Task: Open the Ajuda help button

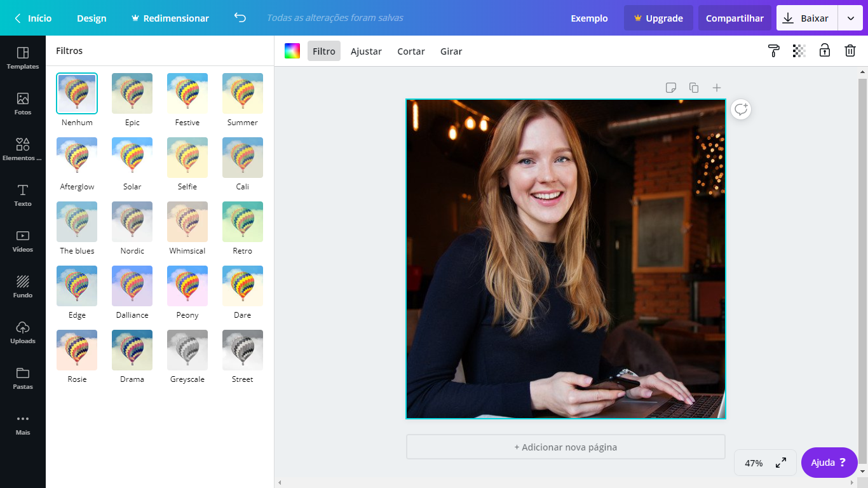Action: 829,463
